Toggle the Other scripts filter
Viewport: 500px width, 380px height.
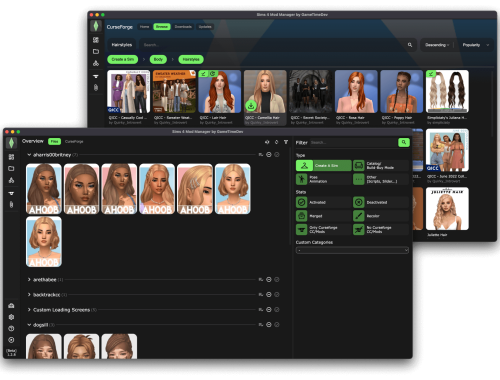click(381, 179)
